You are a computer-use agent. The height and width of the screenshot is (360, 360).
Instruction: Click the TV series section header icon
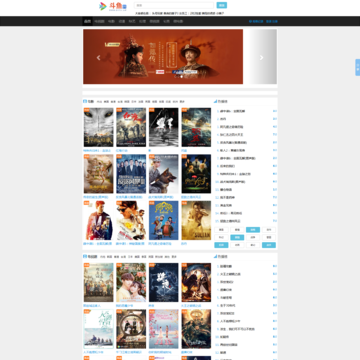(x=85, y=256)
